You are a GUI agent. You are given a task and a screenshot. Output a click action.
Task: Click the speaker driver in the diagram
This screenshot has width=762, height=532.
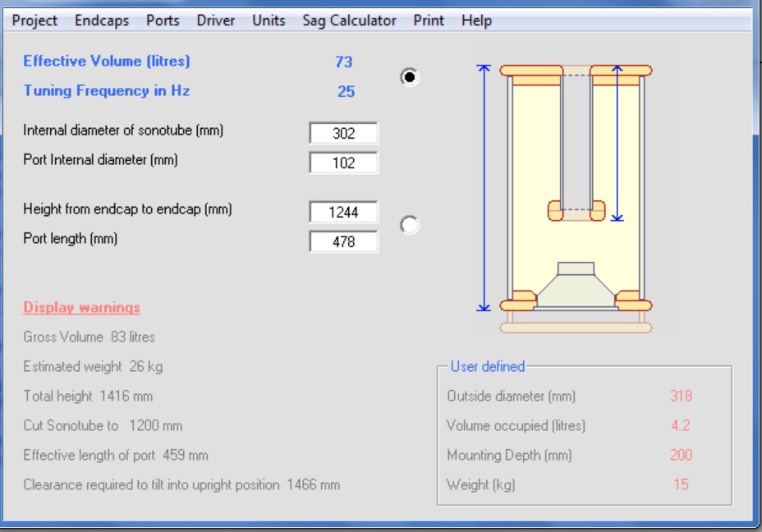(576, 287)
